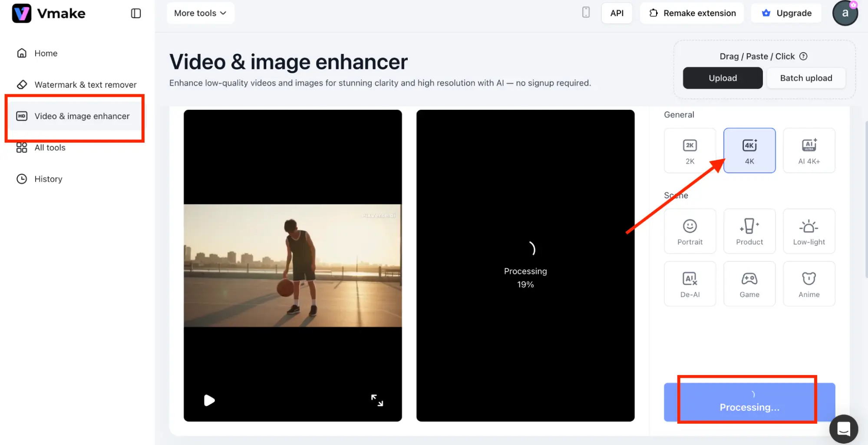Expand the More tools dropdown
Image resolution: width=868 pixels, height=445 pixels.
click(x=200, y=13)
